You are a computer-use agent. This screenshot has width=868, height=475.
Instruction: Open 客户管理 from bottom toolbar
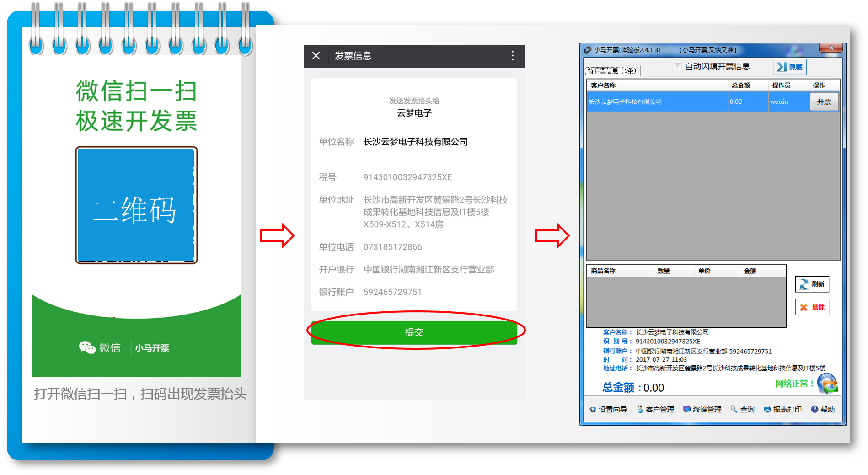(x=655, y=410)
